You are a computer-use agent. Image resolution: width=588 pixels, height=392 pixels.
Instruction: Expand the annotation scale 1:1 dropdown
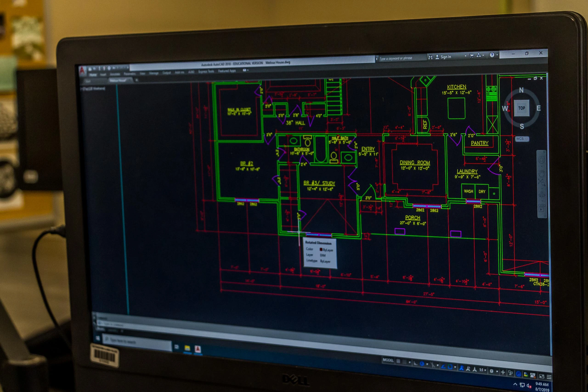click(x=485, y=370)
